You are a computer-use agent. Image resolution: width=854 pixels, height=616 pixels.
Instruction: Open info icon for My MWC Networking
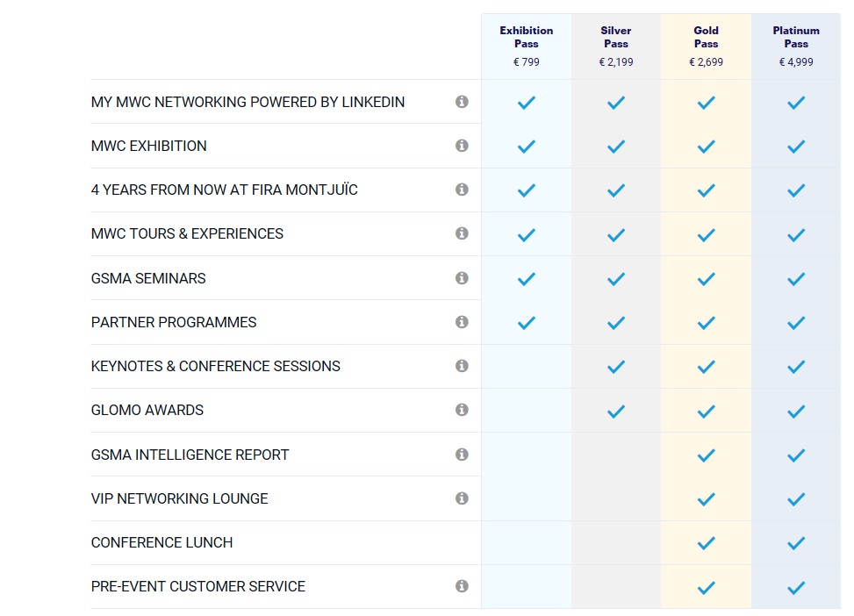pyautogui.click(x=462, y=102)
